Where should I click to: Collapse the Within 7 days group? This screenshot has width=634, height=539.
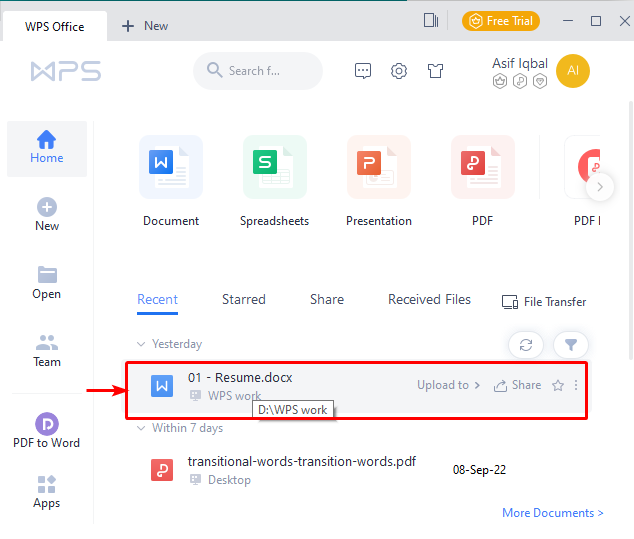pyautogui.click(x=141, y=428)
